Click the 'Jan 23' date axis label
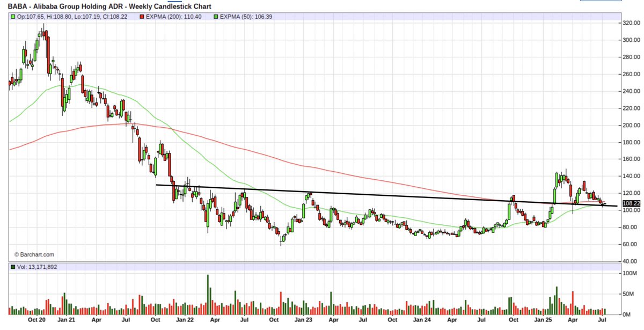 [303, 319]
